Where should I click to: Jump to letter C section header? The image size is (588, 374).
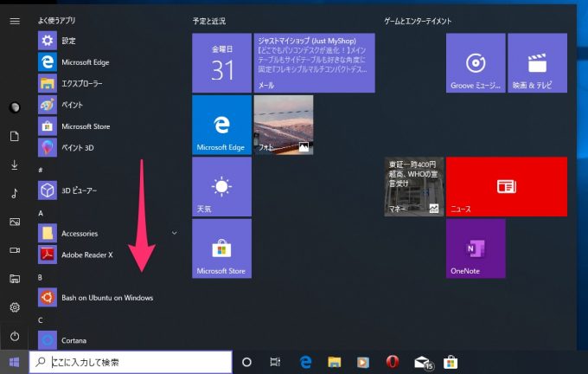tap(40, 320)
